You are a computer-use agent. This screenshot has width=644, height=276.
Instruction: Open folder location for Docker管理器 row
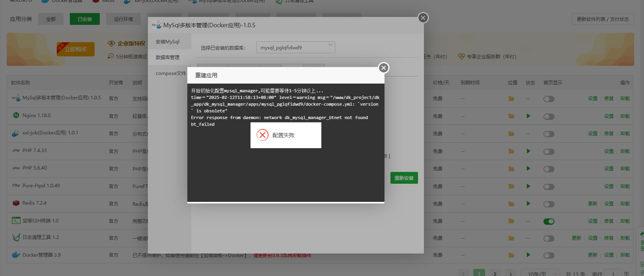pos(511,255)
